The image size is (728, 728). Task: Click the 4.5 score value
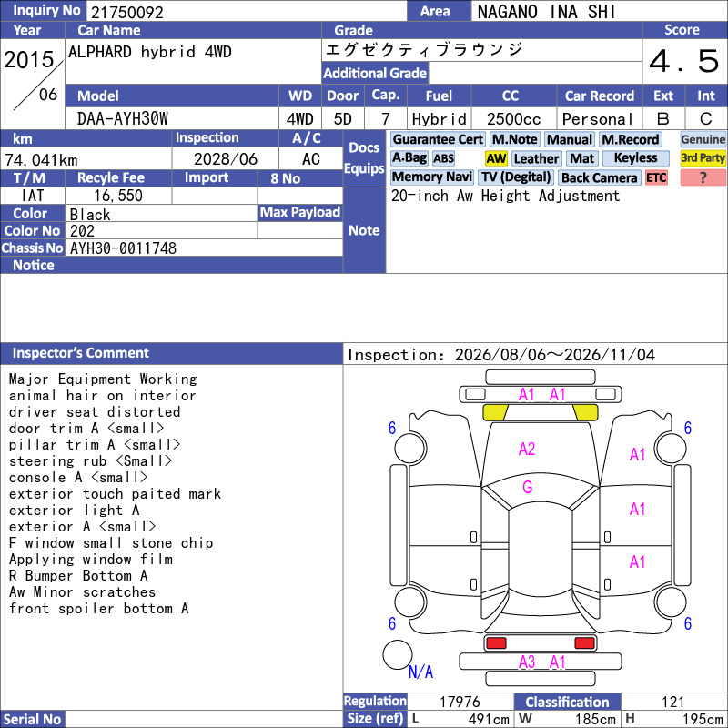(x=684, y=61)
